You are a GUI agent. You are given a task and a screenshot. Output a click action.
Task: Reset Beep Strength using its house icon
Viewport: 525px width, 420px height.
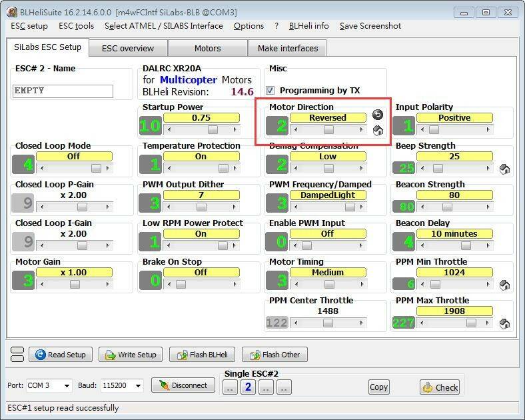504,169
